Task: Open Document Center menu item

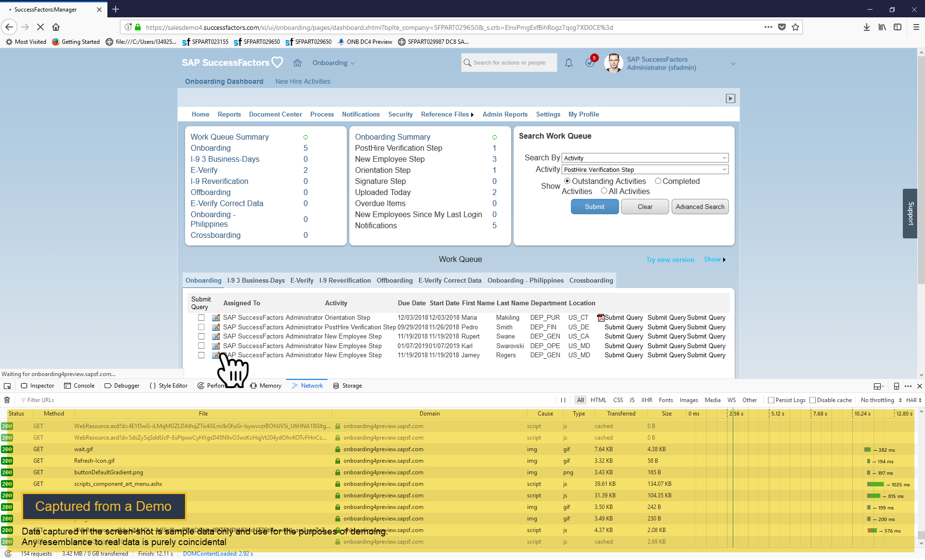Action: click(276, 115)
